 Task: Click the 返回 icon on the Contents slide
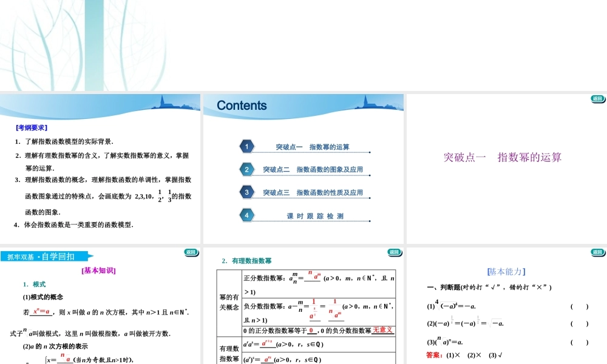394,99
